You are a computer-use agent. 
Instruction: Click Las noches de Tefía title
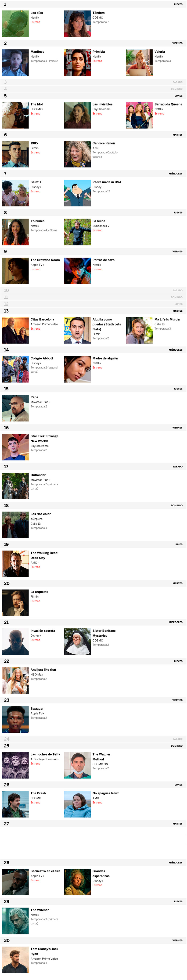(x=45, y=754)
